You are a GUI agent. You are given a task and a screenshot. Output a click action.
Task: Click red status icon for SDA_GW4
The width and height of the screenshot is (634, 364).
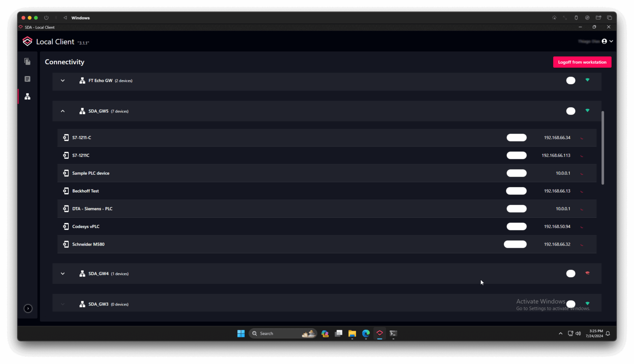pos(587,273)
